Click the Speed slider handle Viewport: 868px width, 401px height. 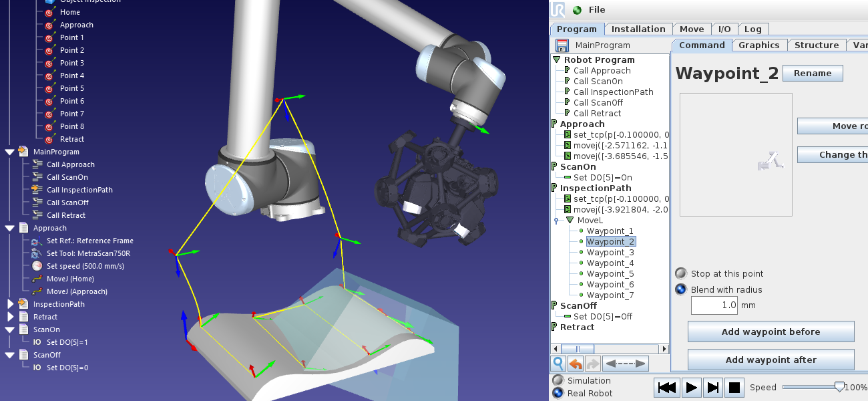point(839,387)
